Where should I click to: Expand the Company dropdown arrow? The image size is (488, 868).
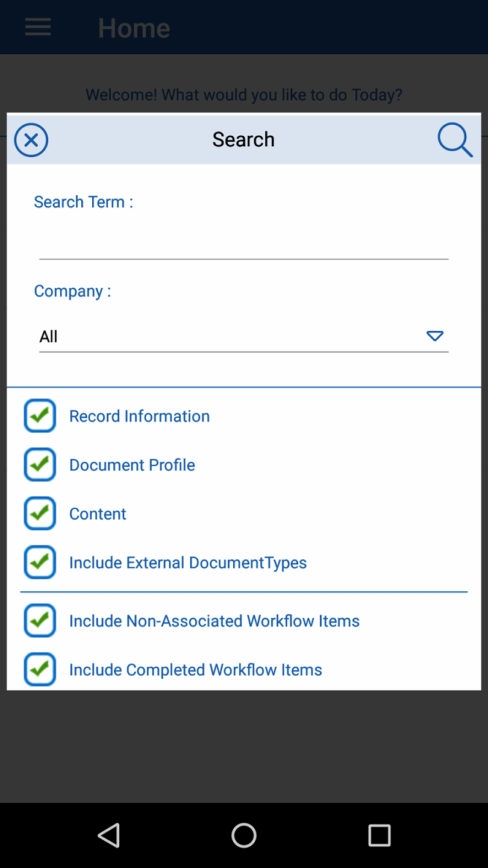point(435,336)
